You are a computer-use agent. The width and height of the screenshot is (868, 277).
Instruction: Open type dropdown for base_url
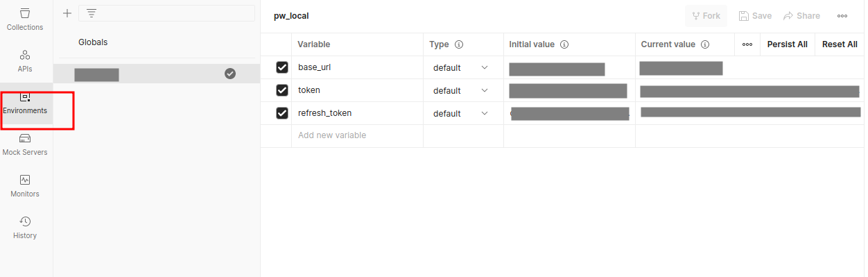(461, 68)
